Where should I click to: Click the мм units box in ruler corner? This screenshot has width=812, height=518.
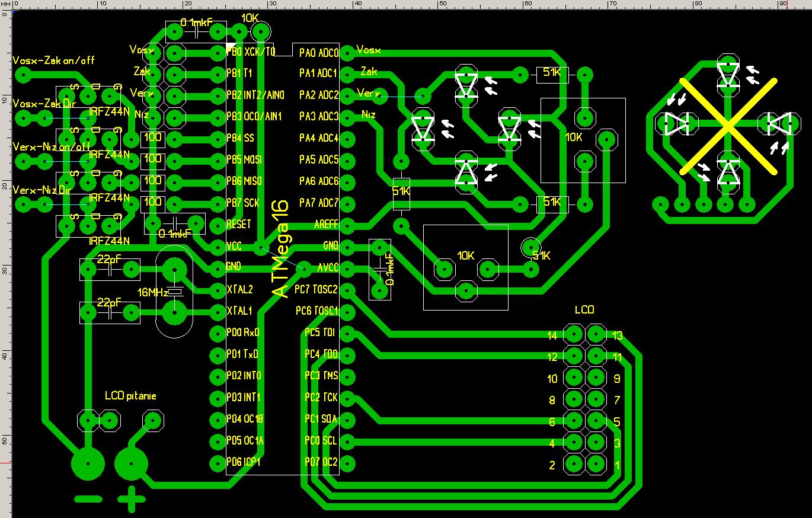click(x=5, y=5)
